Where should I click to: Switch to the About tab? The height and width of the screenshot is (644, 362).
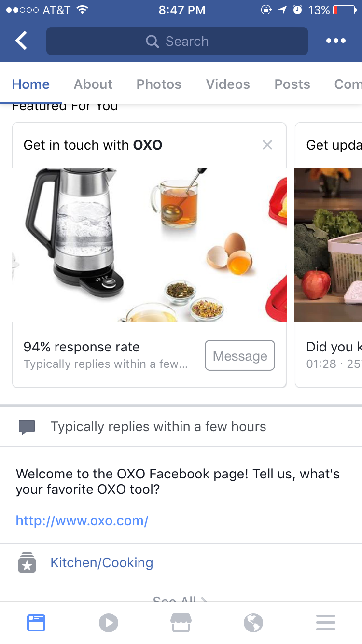point(93,84)
